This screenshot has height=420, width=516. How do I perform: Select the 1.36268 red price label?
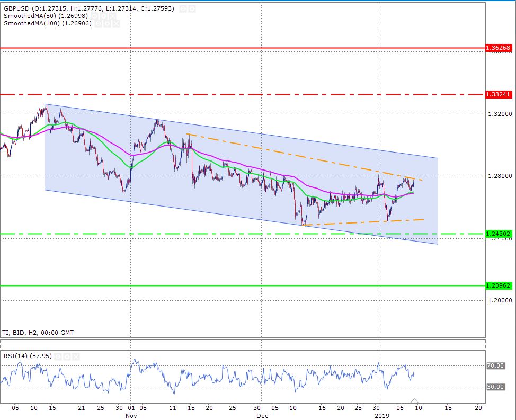point(498,48)
